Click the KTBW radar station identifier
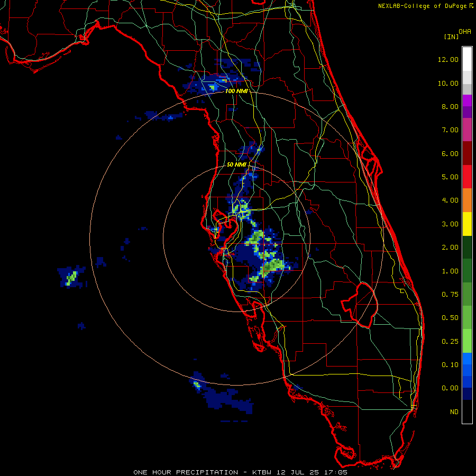The width and height of the screenshot is (476, 476). tap(263, 472)
